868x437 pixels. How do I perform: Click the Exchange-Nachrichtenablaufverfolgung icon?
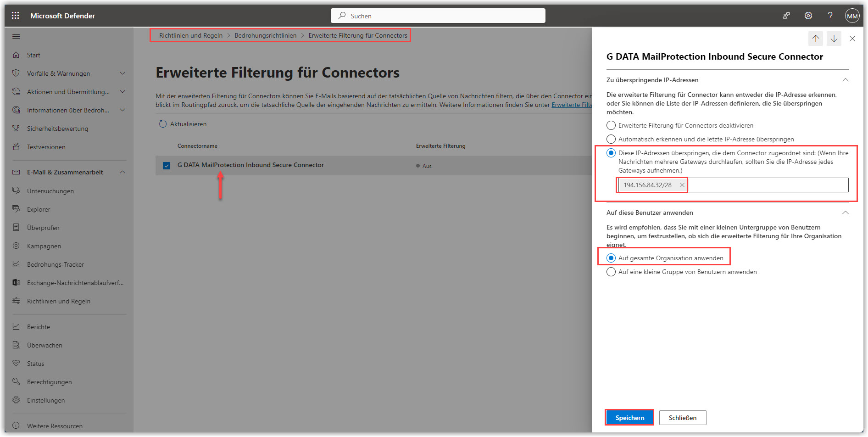point(16,282)
